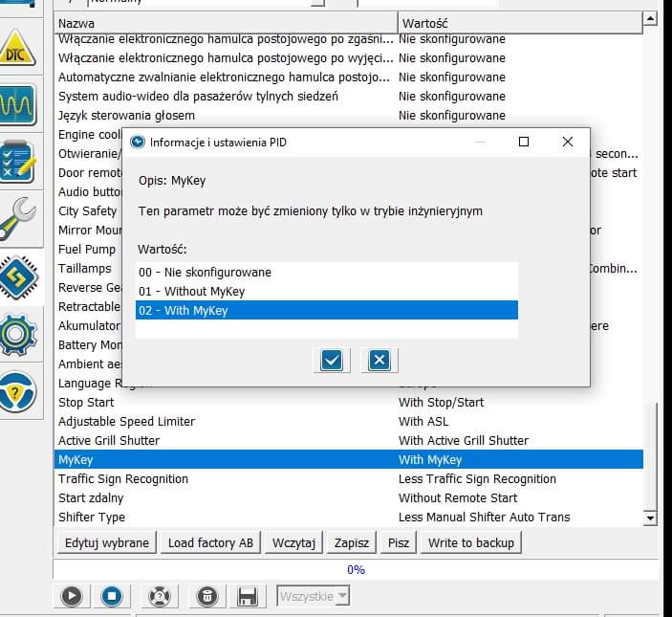The height and width of the screenshot is (617, 672).
Task: Select value 00 - Nie skonfigurowane
Action: click(x=327, y=273)
